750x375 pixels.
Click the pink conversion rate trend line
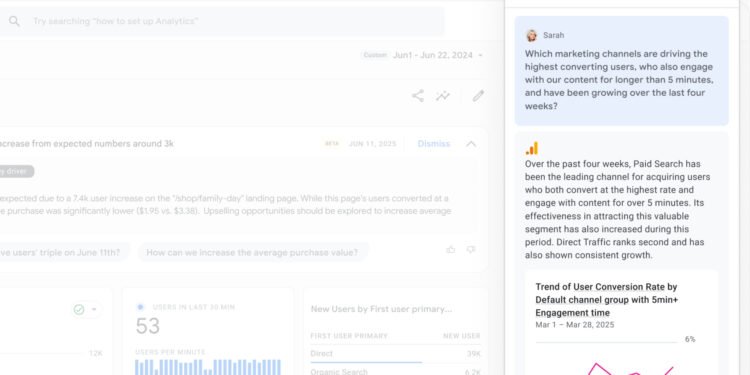coord(630,369)
